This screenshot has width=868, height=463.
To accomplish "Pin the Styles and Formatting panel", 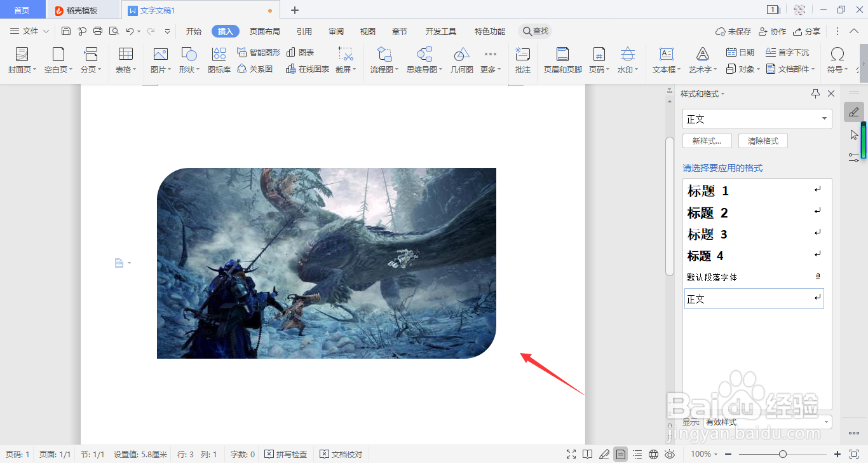I will pyautogui.click(x=816, y=93).
